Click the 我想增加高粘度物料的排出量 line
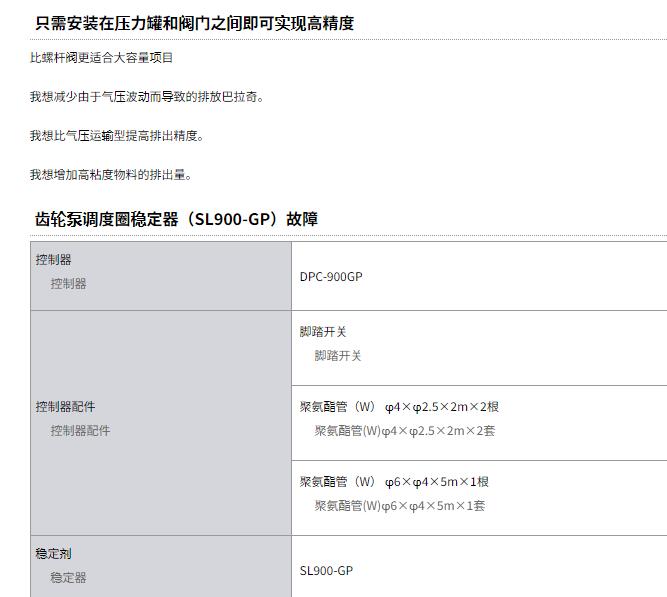 click(111, 174)
